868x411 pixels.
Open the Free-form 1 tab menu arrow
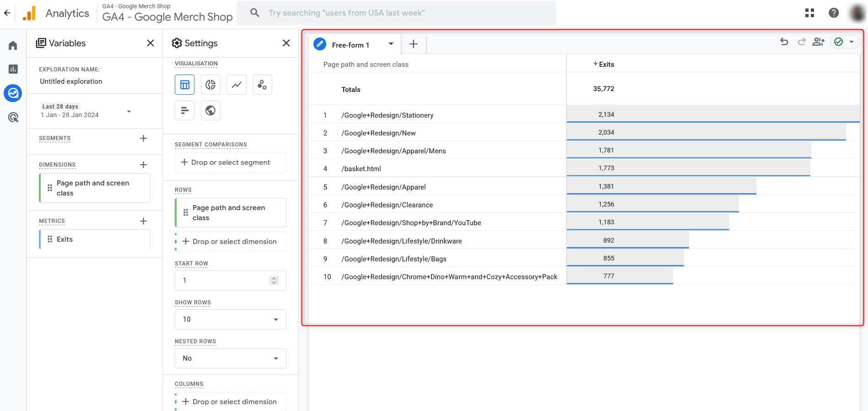pos(391,44)
